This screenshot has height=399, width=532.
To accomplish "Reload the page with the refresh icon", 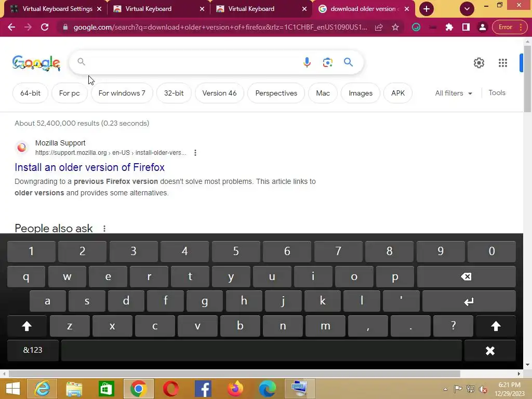I will click(45, 27).
